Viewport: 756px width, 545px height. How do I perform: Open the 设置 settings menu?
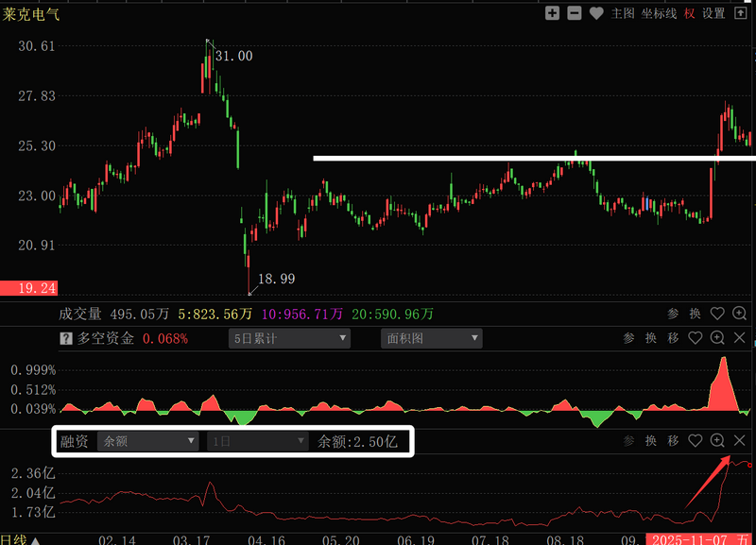[x=713, y=13]
